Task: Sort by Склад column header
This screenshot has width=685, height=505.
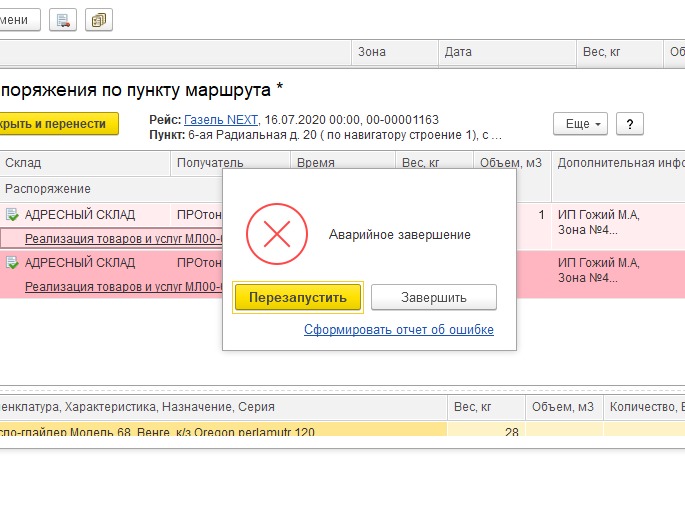Action: coord(23,163)
